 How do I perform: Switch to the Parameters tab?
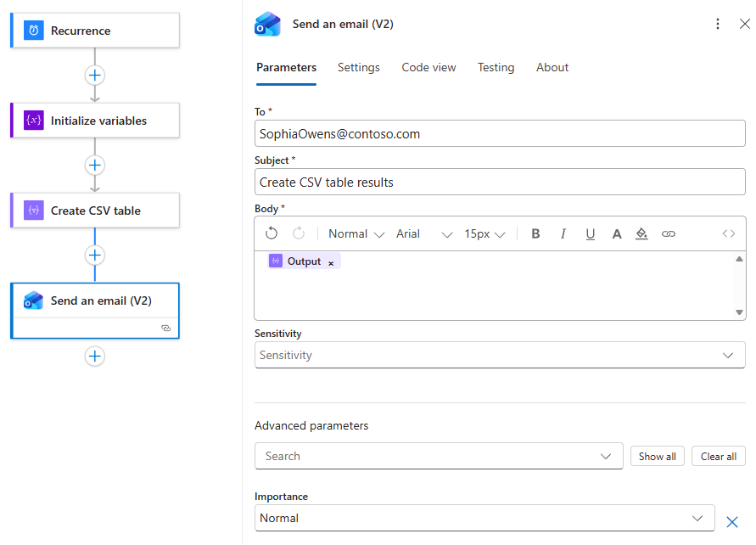(x=287, y=68)
